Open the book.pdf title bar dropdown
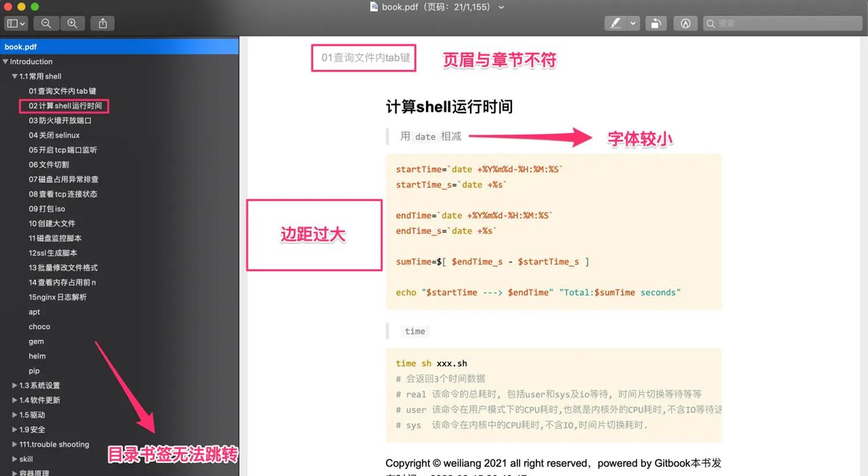 pos(500,7)
